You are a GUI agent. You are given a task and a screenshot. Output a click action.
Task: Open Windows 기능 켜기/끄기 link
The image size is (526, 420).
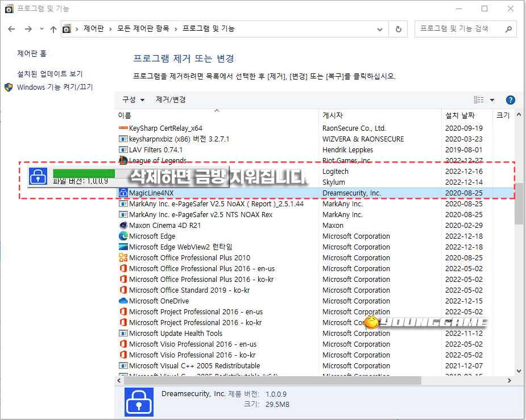tap(55, 87)
